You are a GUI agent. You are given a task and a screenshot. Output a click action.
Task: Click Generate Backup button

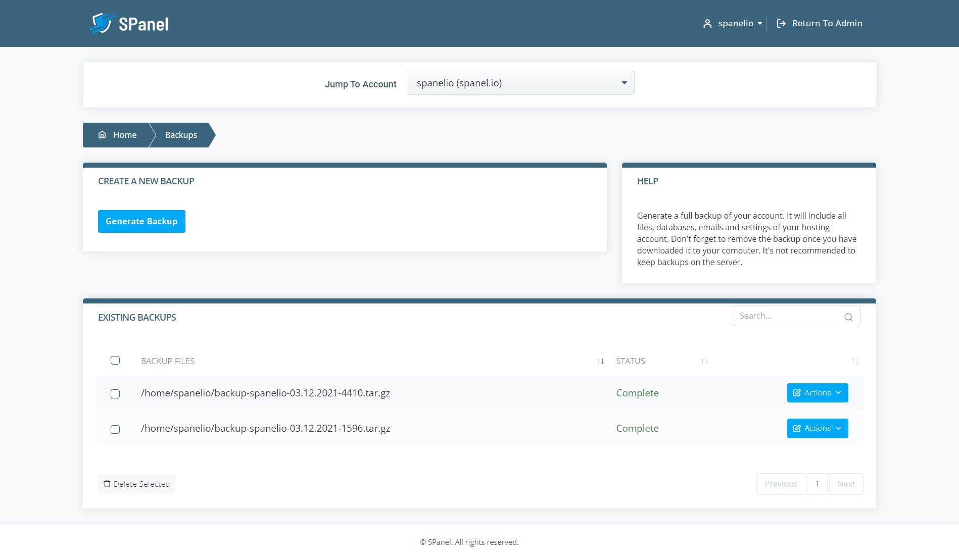coord(141,221)
